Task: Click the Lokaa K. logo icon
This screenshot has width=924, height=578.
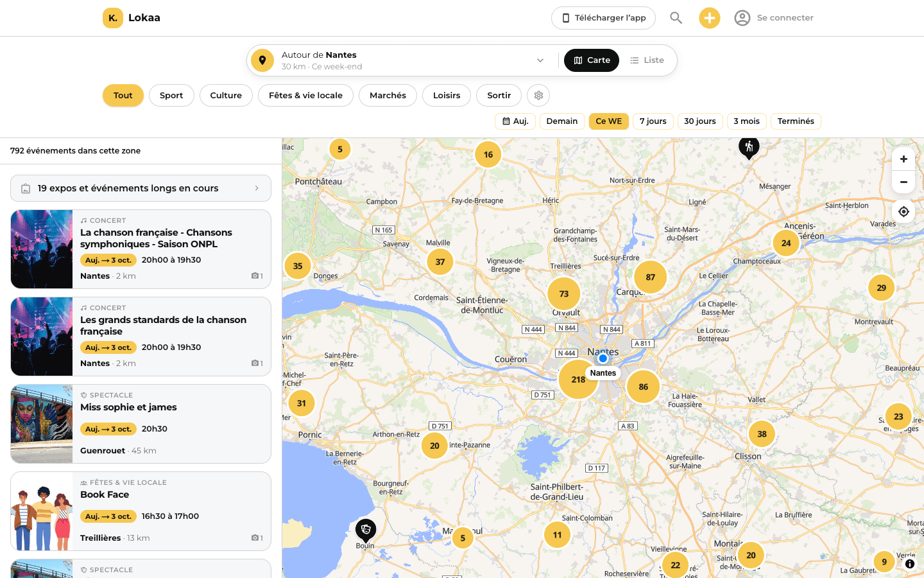Action: (113, 18)
